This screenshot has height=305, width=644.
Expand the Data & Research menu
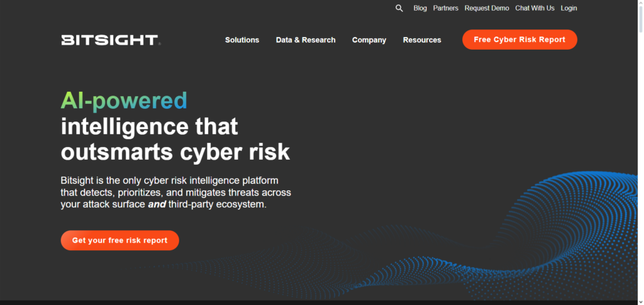306,40
